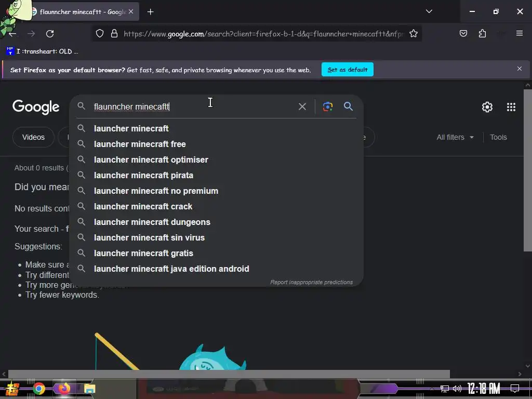Screen dimensions: 532x399
Task: Pick launcher minecraft sin virus suggestion
Action: 216,238
